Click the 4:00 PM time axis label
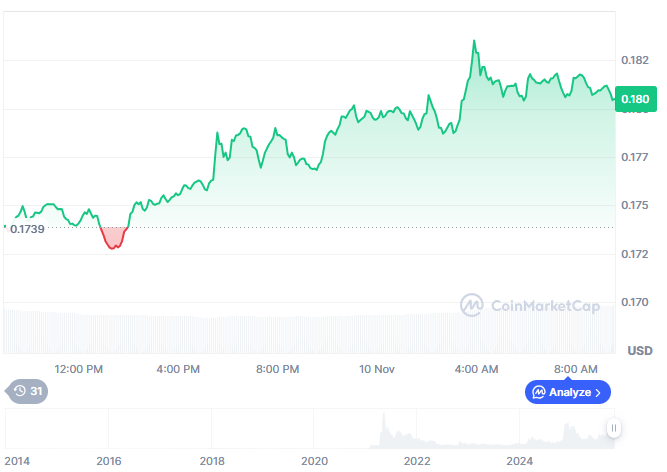Screen dimensions: 667x472 pyautogui.click(x=179, y=369)
